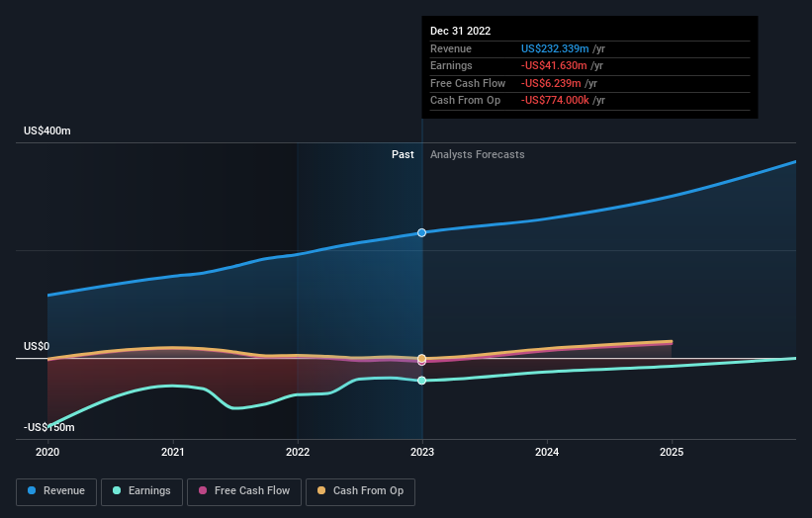The width and height of the screenshot is (812, 518).
Task: Select the Cash From Op data point at 2023
Action: pyautogui.click(x=422, y=358)
